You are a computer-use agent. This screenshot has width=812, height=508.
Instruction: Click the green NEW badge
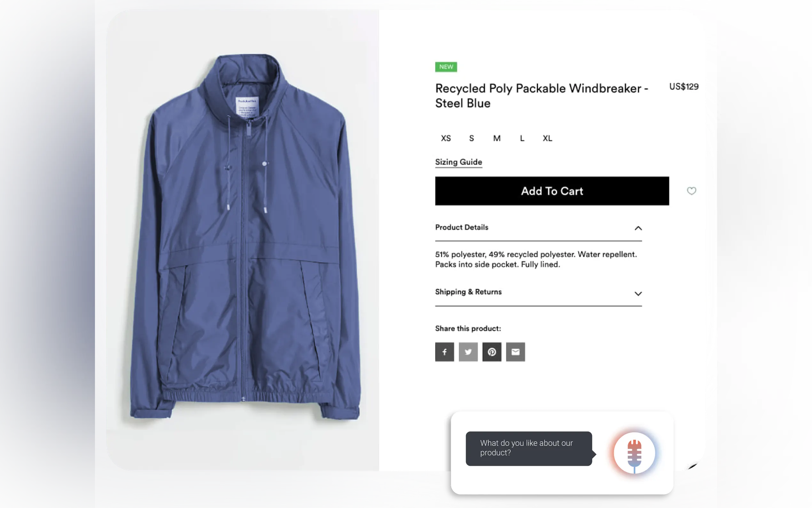point(446,67)
